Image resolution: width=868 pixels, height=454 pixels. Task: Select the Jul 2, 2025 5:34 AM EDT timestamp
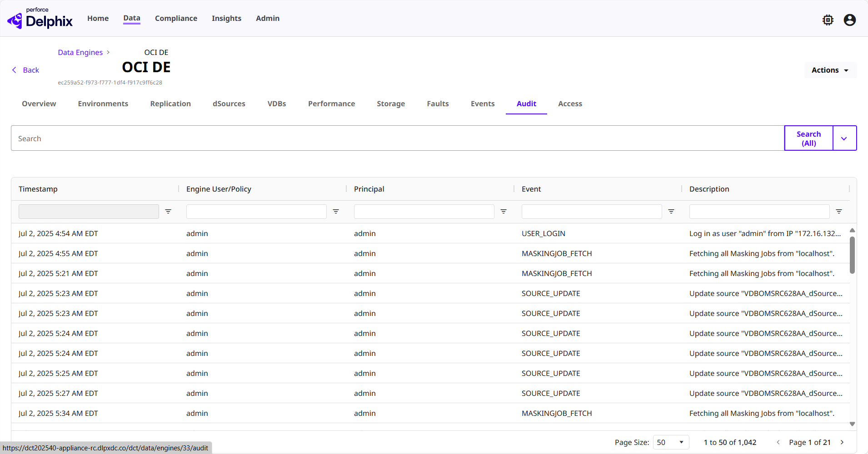[58, 413]
